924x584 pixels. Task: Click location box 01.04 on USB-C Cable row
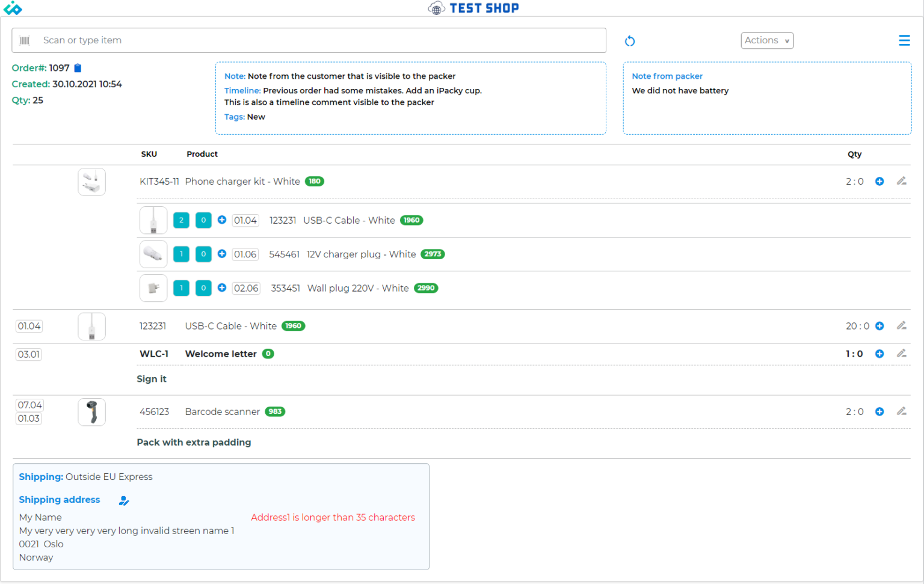[28, 326]
